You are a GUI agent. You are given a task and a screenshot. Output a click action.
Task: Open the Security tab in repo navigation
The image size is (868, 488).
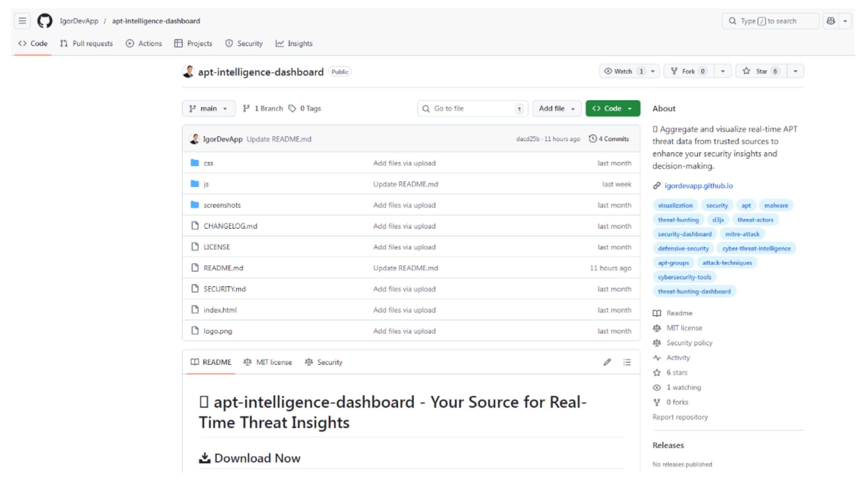(244, 43)
